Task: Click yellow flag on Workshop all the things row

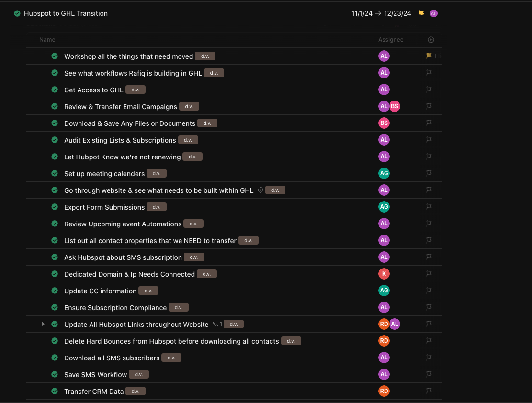Action: [429, 56]
